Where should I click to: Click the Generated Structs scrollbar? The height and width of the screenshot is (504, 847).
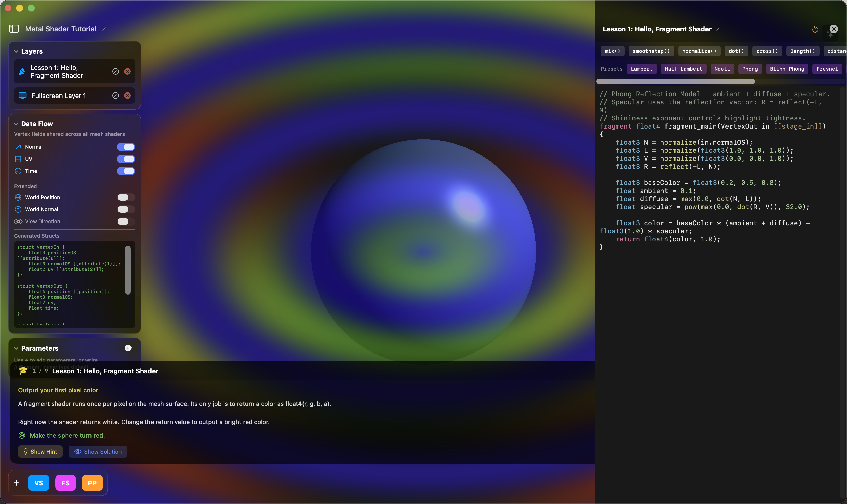(128, 270)
